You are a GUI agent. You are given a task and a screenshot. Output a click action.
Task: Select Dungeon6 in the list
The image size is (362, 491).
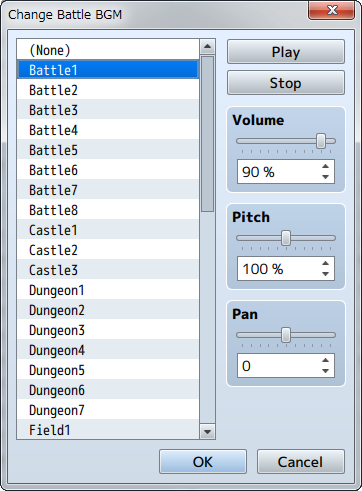108,390
